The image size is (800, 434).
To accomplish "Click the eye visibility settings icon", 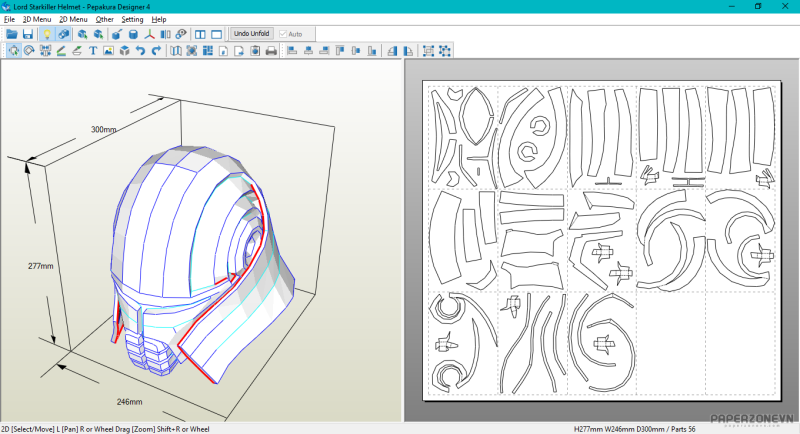I will point(181,34).
